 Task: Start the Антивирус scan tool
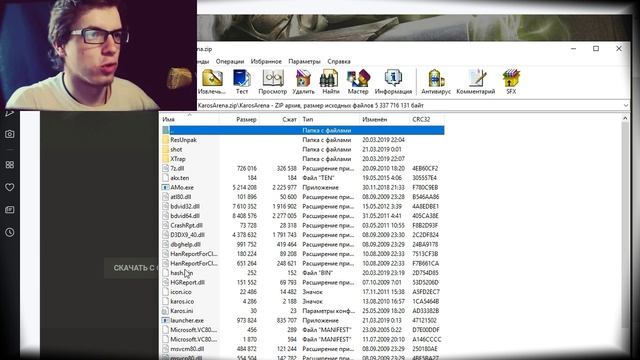tap(436, 79)
